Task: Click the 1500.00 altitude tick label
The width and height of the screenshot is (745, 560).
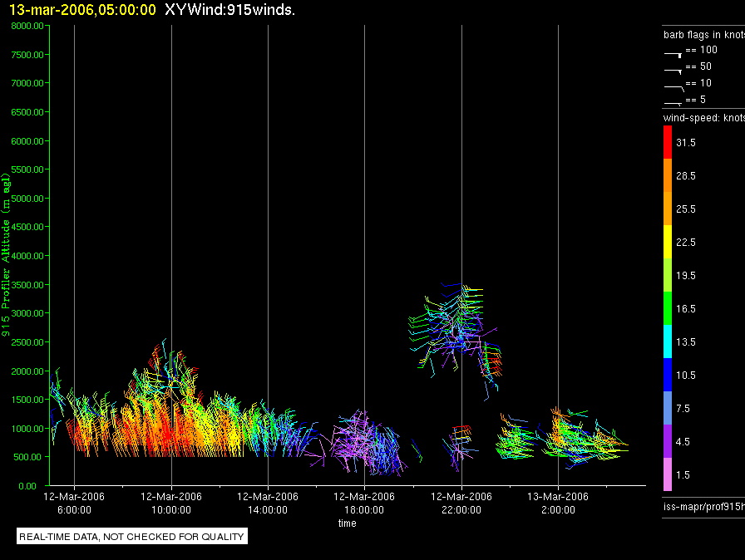Action: [x=27, y=400]
